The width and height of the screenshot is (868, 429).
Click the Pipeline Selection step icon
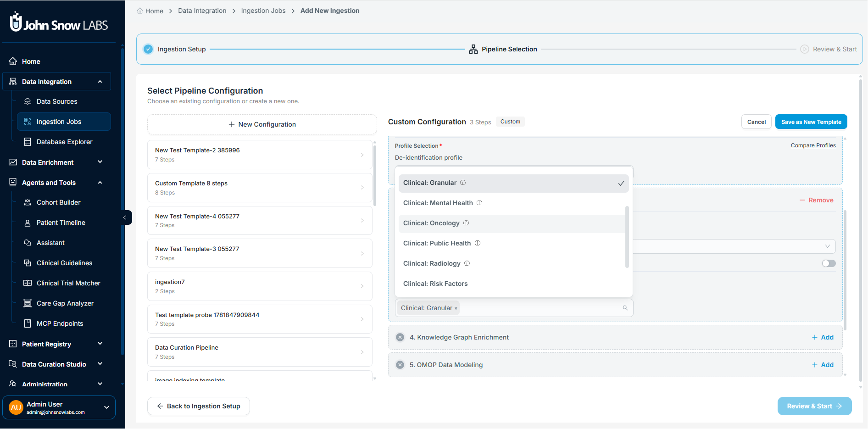(473, 49)
